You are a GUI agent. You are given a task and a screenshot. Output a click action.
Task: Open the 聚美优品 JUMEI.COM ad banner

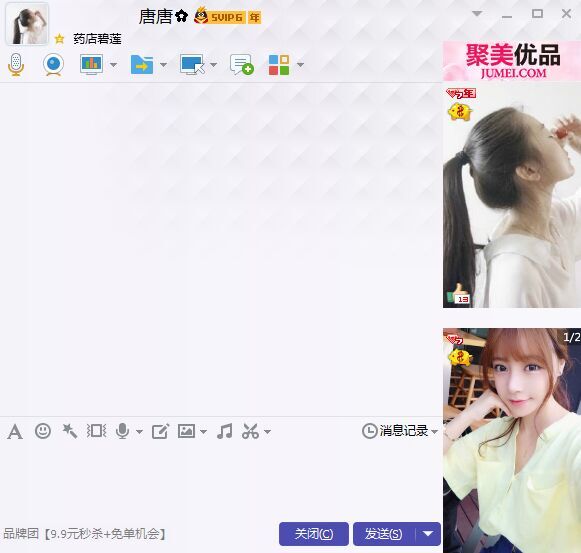(x=512, y=61)
